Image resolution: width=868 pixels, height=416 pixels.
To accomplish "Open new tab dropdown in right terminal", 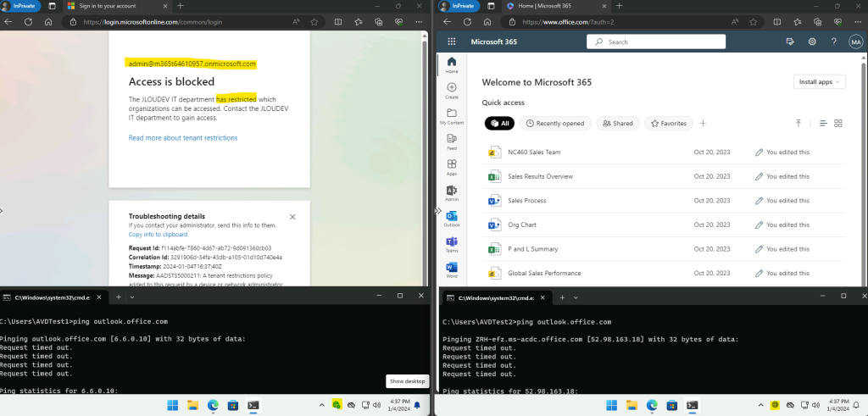I will click(x=576, y=297).
